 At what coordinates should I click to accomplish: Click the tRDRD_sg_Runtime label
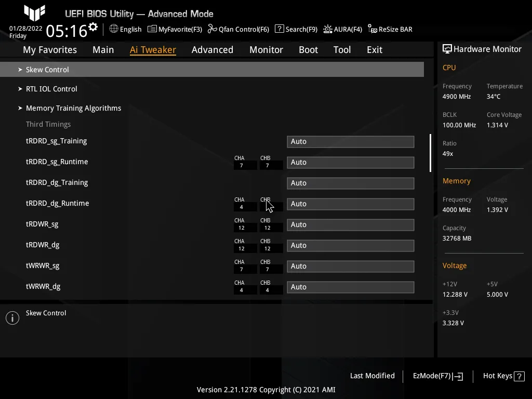coord(57,162)
